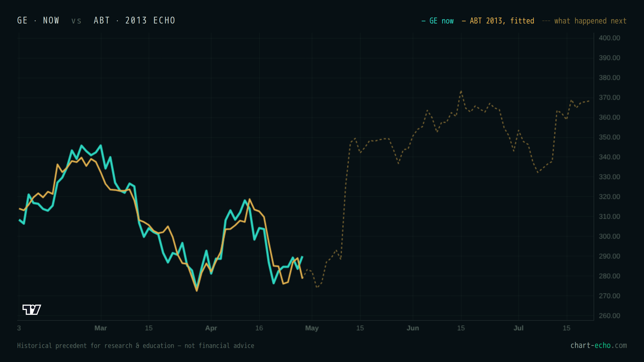Select the 'GE now' legend entry
Image resolution: width=644 pixels, height=362 pixels.
[x=437, y=21]
